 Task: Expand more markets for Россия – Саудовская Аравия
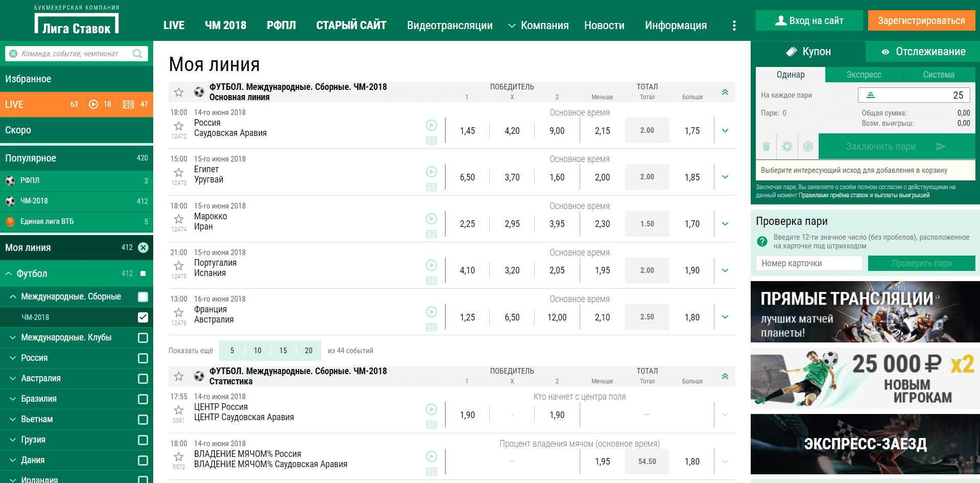click(x=725, y=130)
